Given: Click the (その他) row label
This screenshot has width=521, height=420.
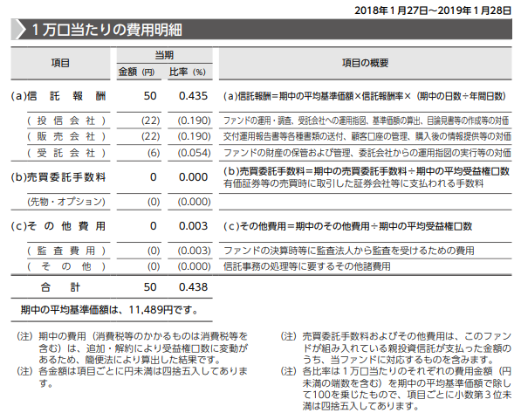Looking at the screenshot, I should pyautogui.click(x=66, y=266).
